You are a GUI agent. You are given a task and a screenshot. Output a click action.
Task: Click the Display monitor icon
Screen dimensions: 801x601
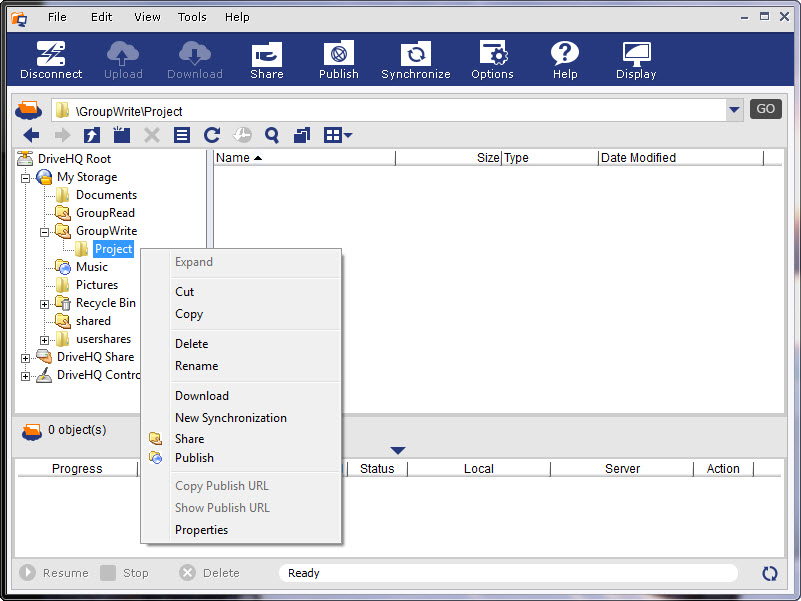pos(636,60)
